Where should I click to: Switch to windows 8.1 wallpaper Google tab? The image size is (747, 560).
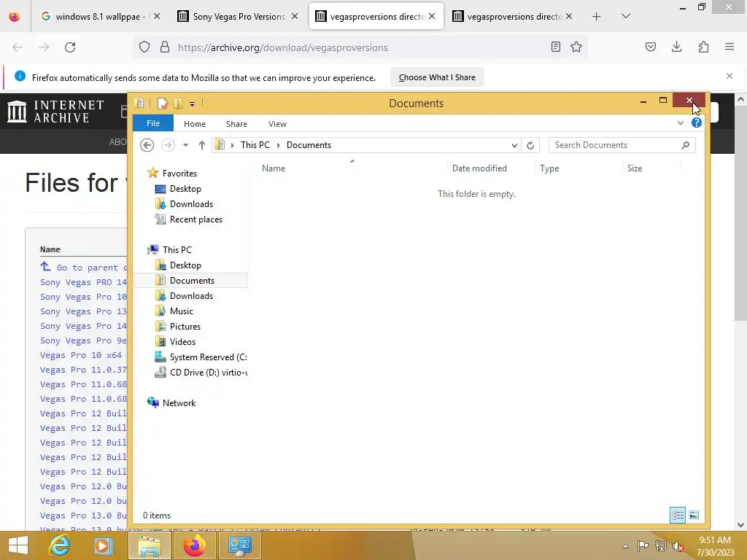point(97,17)
